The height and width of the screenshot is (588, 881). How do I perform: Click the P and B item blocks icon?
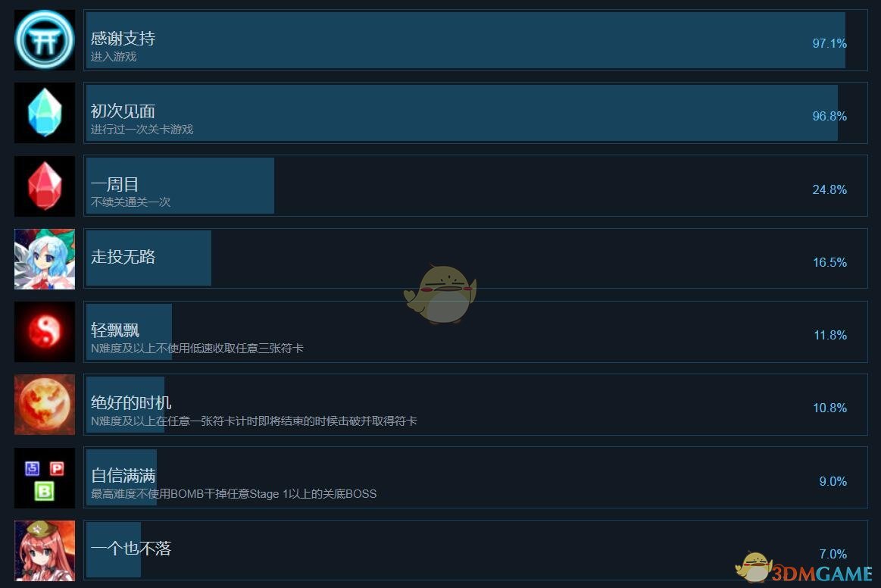45,478
